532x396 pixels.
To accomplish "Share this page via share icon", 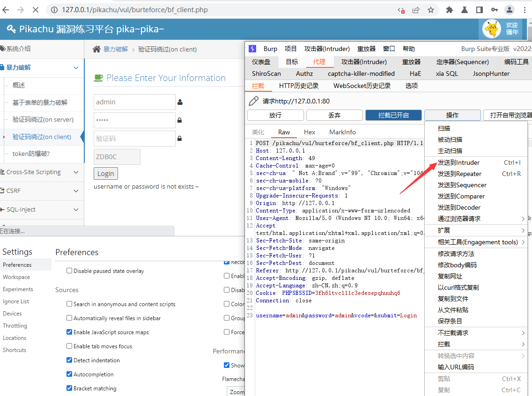I will point(416,10).
